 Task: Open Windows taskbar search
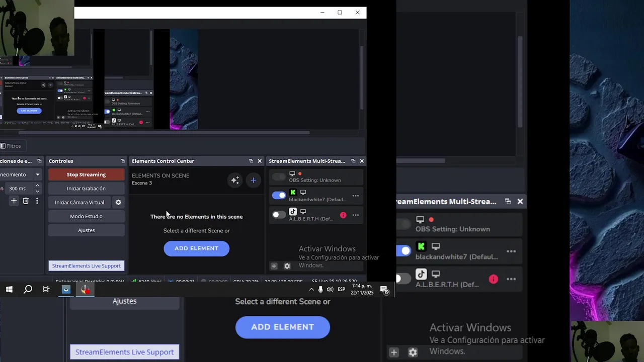(28, 289)
